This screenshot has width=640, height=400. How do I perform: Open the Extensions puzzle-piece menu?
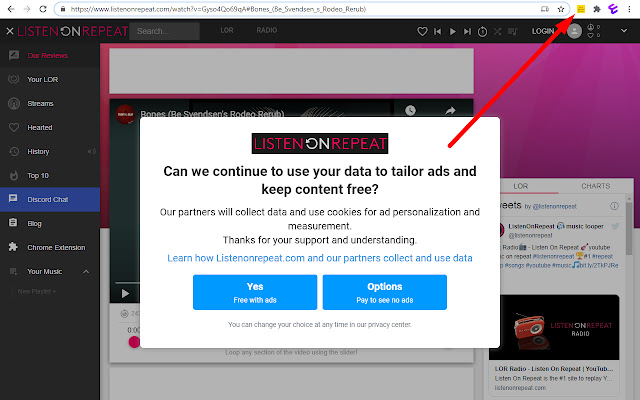597,9
